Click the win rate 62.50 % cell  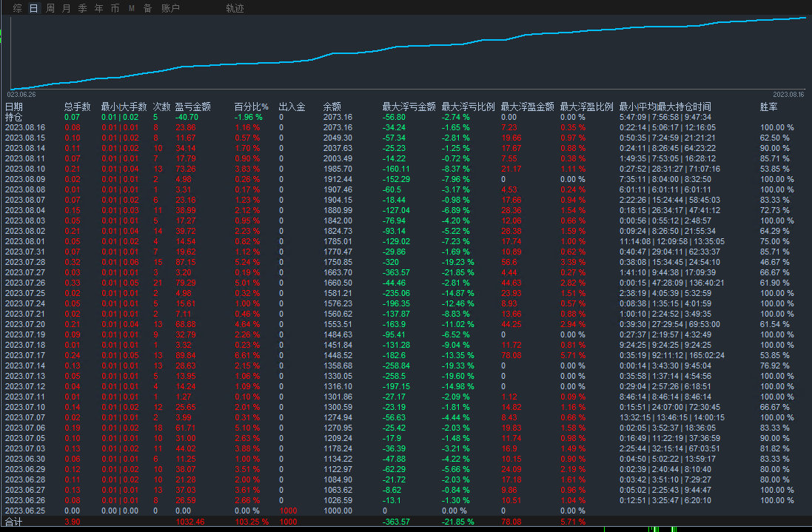click(x=775, y=138)
